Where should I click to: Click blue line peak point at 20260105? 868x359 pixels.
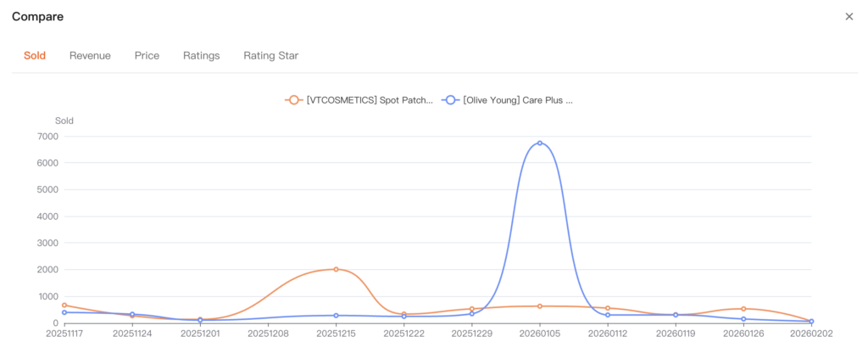coord(540,143)
